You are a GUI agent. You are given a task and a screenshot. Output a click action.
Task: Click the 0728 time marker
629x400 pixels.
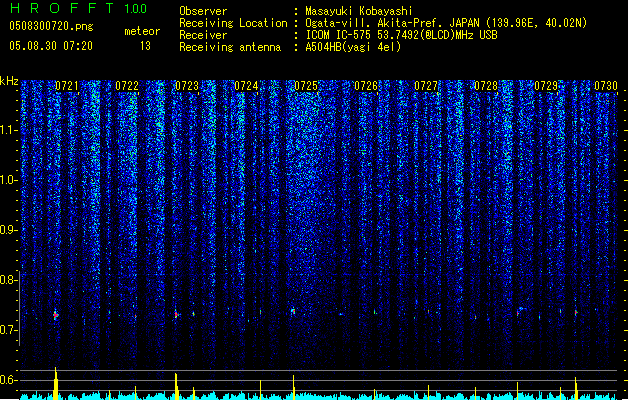point(486,86)
